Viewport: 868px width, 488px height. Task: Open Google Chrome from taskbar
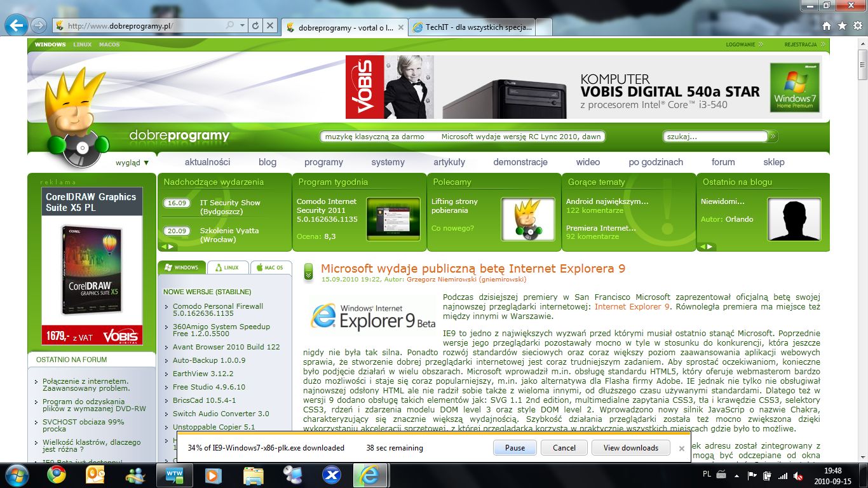[x=57, y=475]
